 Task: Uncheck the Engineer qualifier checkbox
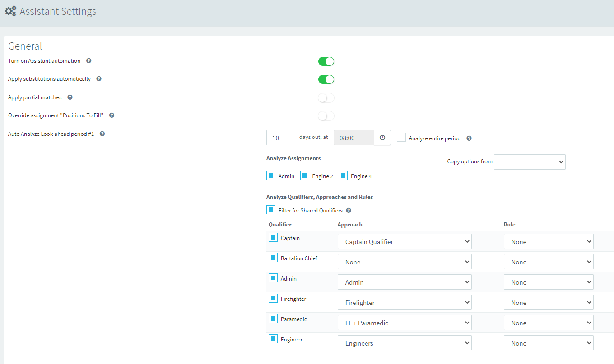(x=273, y=339)
